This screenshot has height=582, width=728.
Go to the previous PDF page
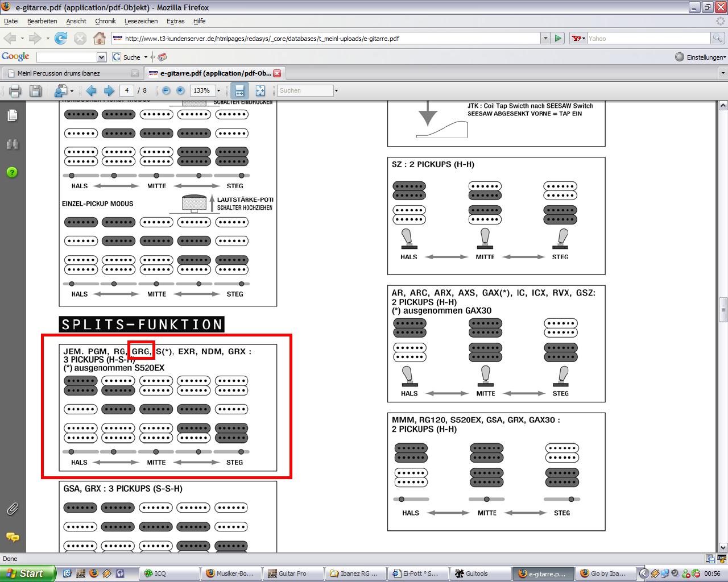tap(91, 90)
